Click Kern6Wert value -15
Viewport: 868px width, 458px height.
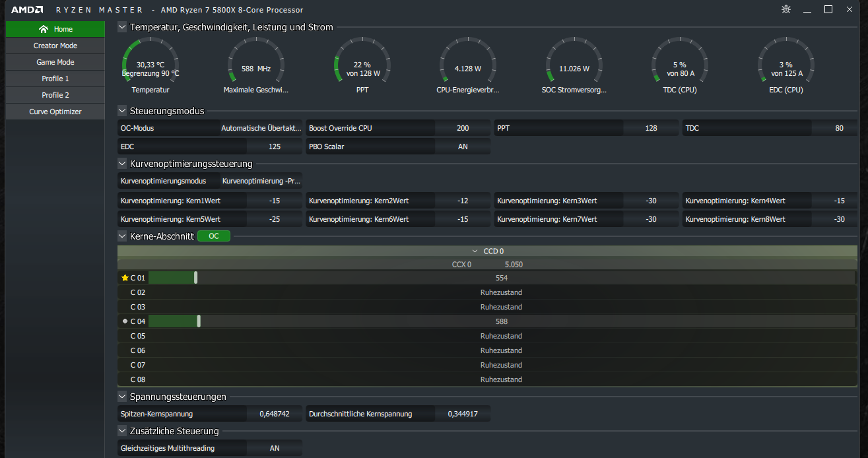click(463, 219)
